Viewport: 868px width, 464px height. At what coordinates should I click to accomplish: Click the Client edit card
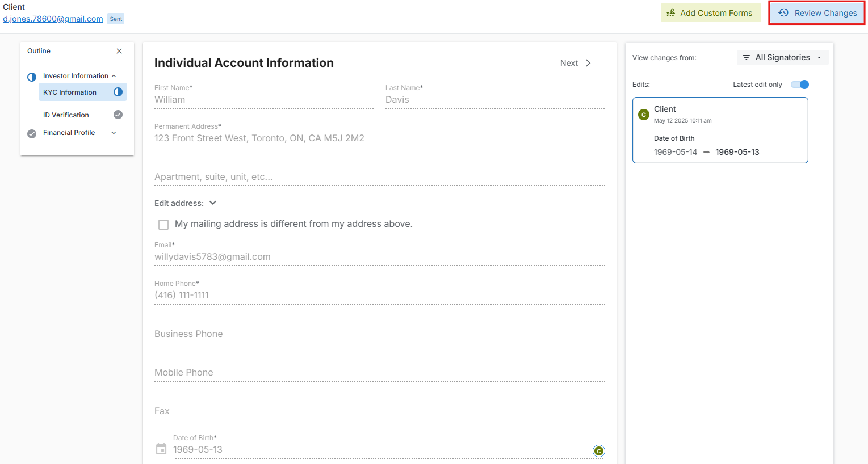pyautogui.click(x=720, y=130)
